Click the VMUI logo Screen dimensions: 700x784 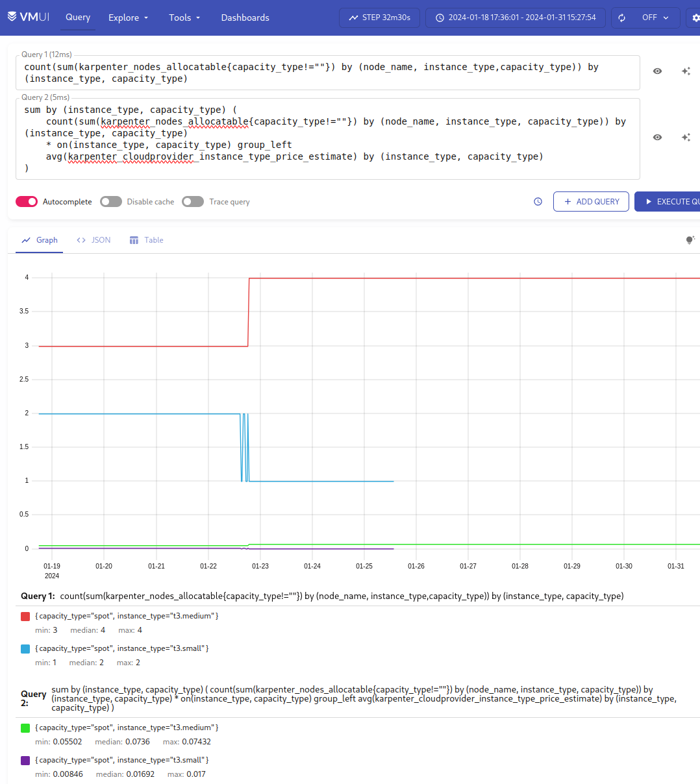[29, 18]
